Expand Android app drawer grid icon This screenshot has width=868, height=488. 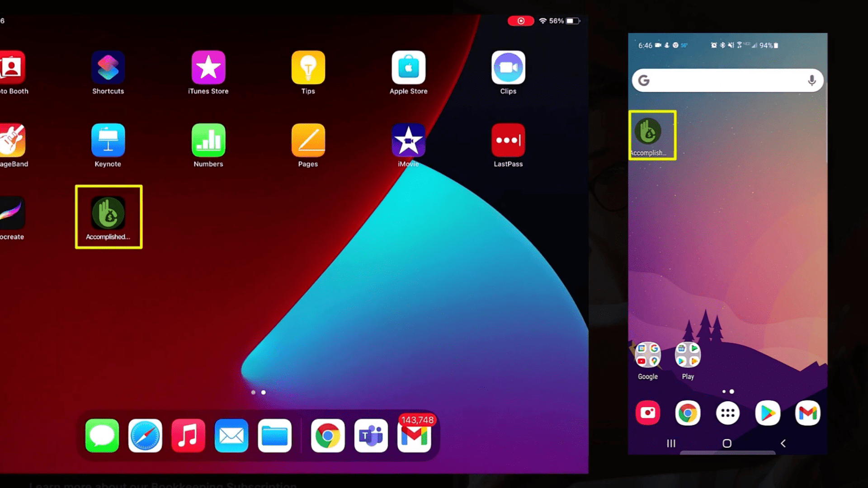727,413
